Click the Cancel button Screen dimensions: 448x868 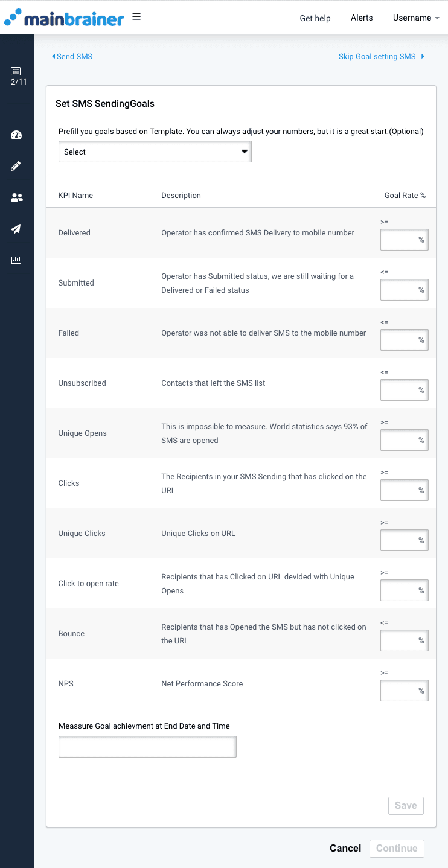point(345,848)
